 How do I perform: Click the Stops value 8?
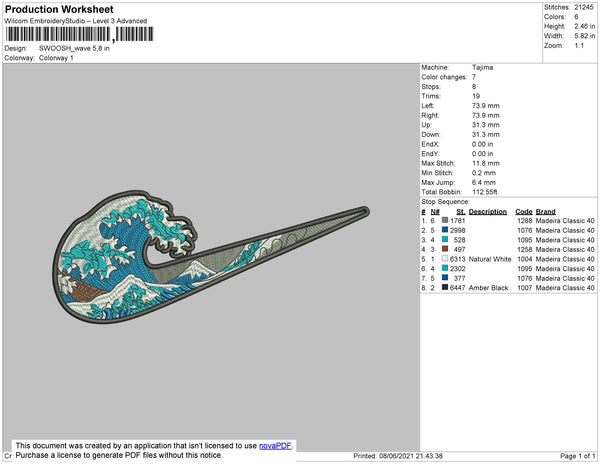pos(474,86)
